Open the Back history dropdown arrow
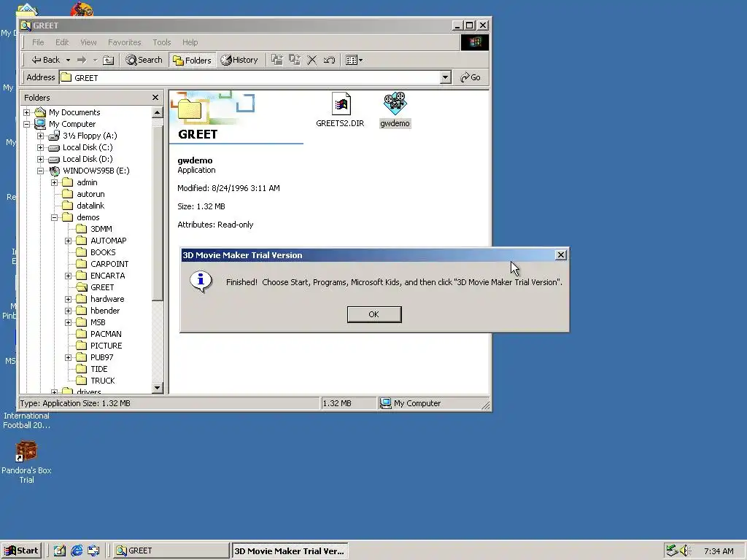This screenshot has height=560, width=747. click(x=68, y=60)
